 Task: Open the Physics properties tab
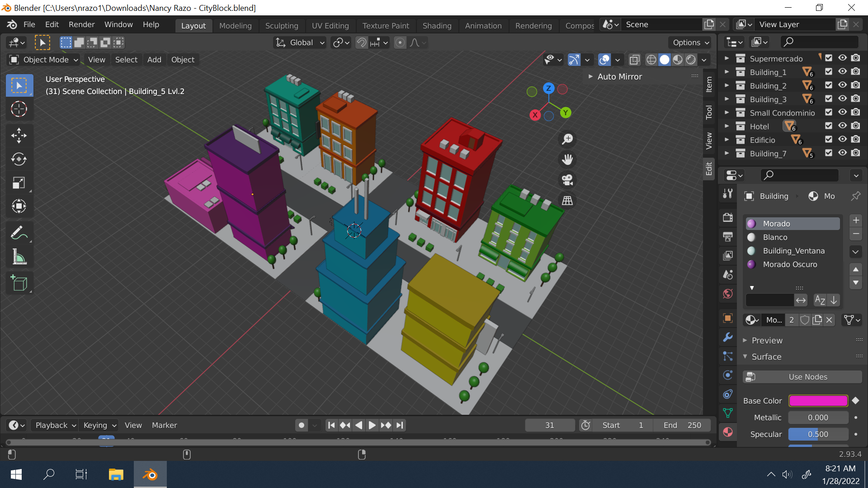tap(728, 375)
